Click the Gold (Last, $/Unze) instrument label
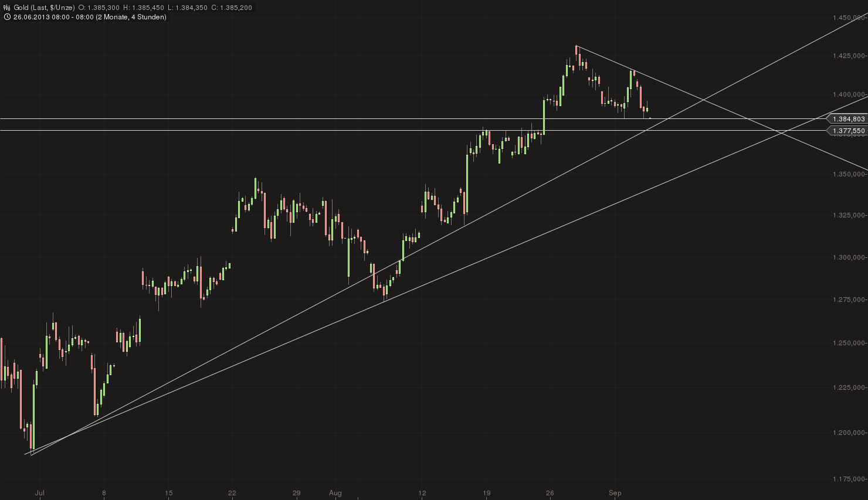 pos(44,6)
